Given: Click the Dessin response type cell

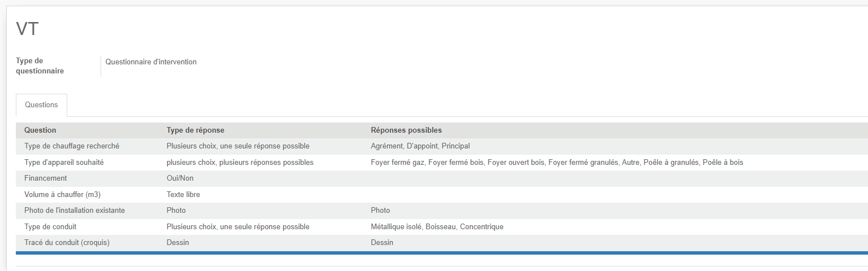Looking at the screenshot, I should pyautogui.click(x=178, y=243).
